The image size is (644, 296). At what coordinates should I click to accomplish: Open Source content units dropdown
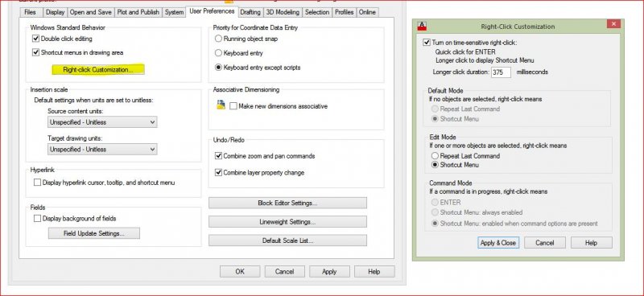pyautogui.click(x=102, y=122)
